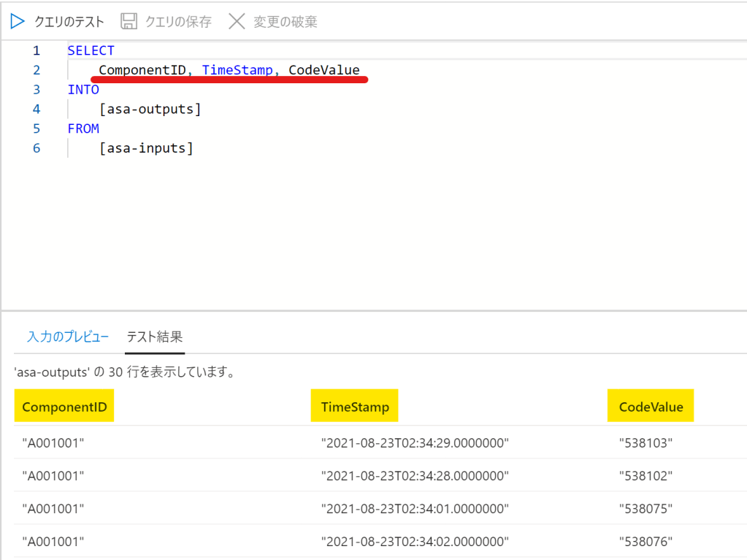Click the CodeValue column header
Viewport: 747px width, 560px height.
click(x=651, y=407)
